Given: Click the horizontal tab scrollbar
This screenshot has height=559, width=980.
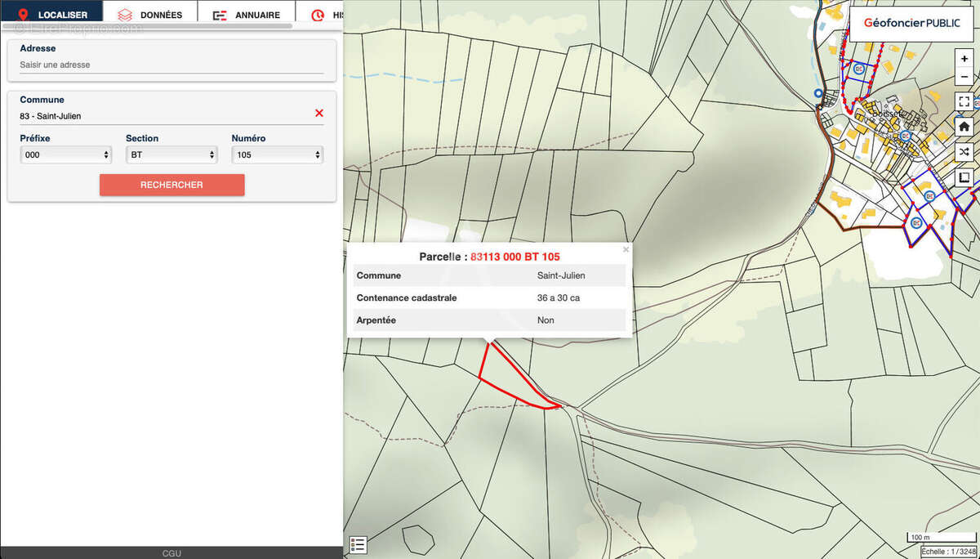Looking at the screenshot, I should pos(147,26).
